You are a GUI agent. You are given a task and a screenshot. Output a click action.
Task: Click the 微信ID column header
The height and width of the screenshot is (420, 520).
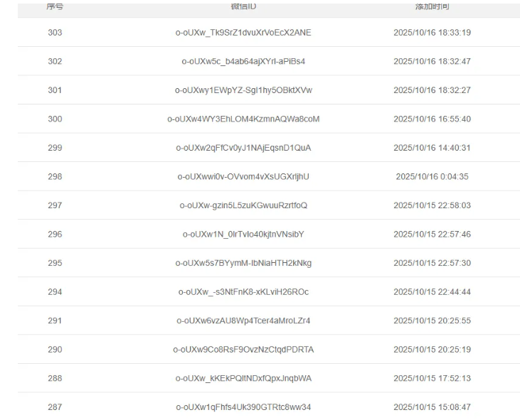(x=243, y=6)
